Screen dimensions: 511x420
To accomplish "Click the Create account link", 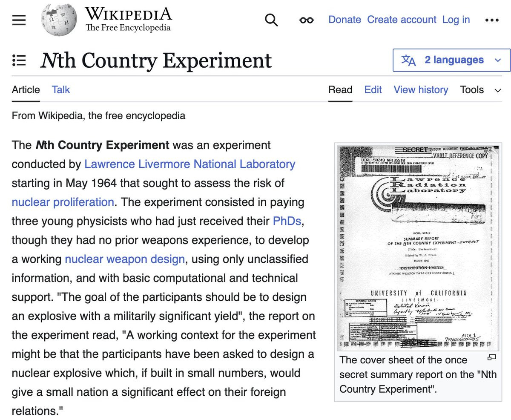I will 402,20.
